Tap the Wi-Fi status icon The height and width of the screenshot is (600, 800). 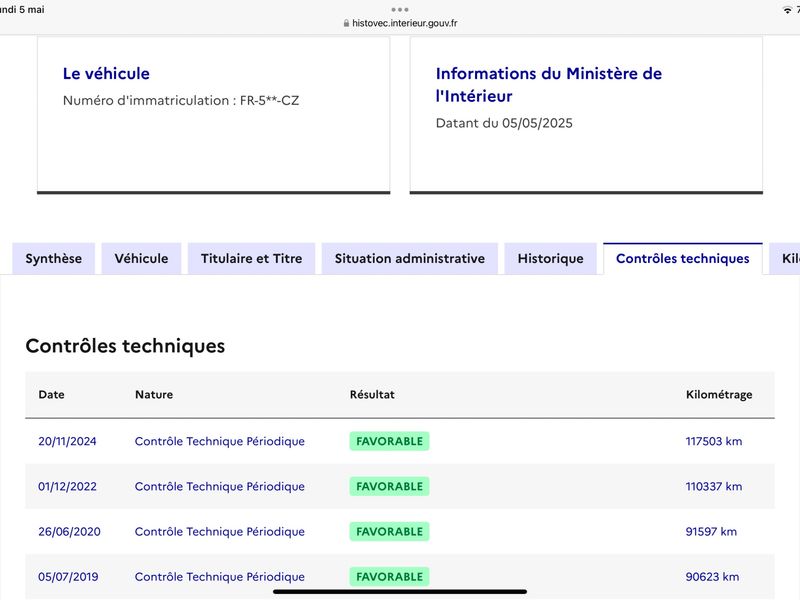tap(787, 10)
